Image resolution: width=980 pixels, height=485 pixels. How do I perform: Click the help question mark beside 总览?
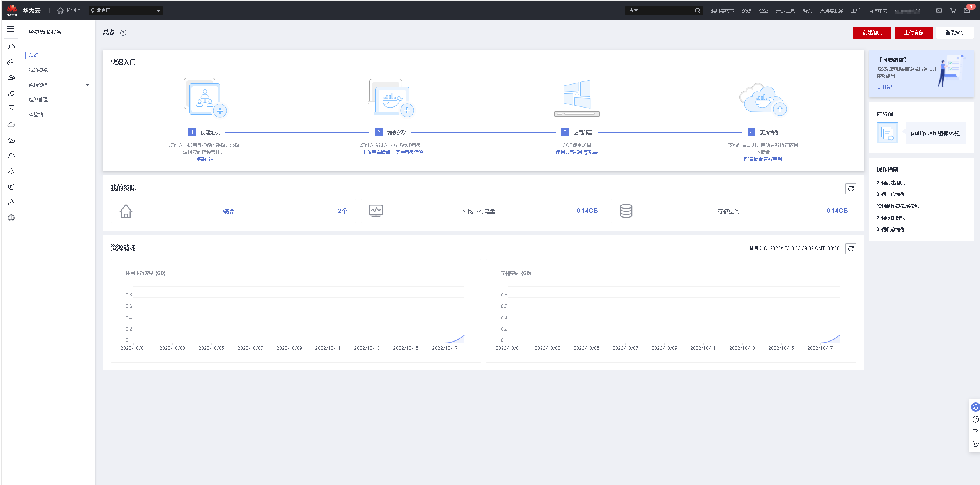[123, 33]
